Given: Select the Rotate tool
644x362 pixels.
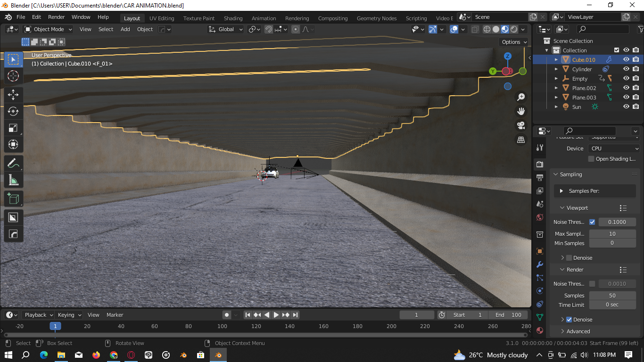Looking at the screenshot, I should 13,111.
